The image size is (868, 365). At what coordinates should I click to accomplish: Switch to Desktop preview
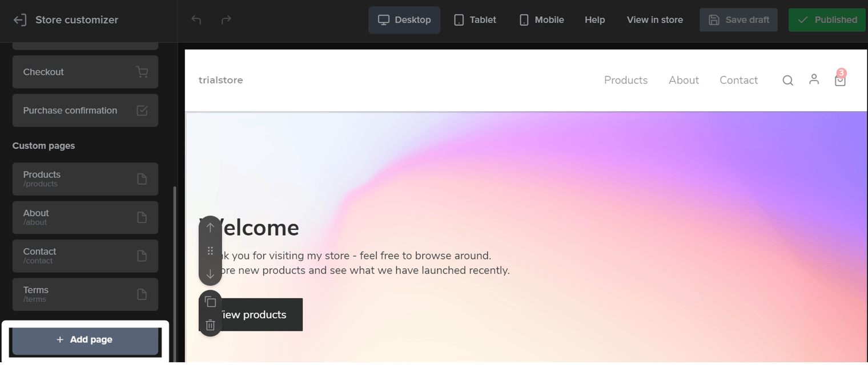pos(404,20)
